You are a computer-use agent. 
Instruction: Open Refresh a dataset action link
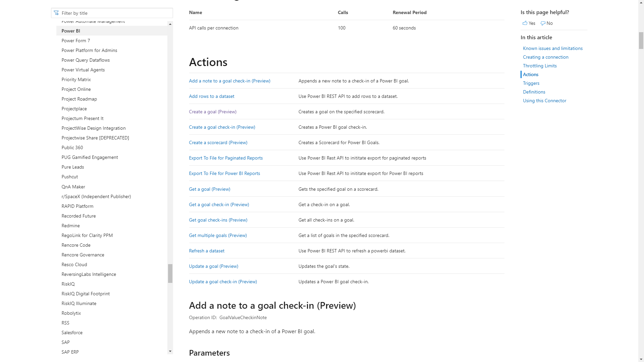[x=207, y=251]
